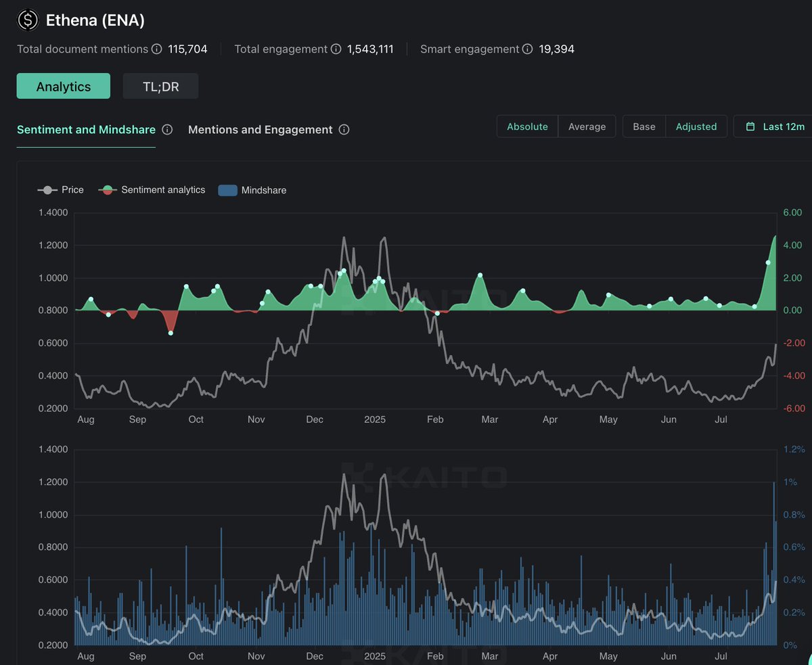The height and width of the screenshot is (665, 812).
Task: Click the info icon beside Sentiment and Mindshare
Action: pos(169,129)
